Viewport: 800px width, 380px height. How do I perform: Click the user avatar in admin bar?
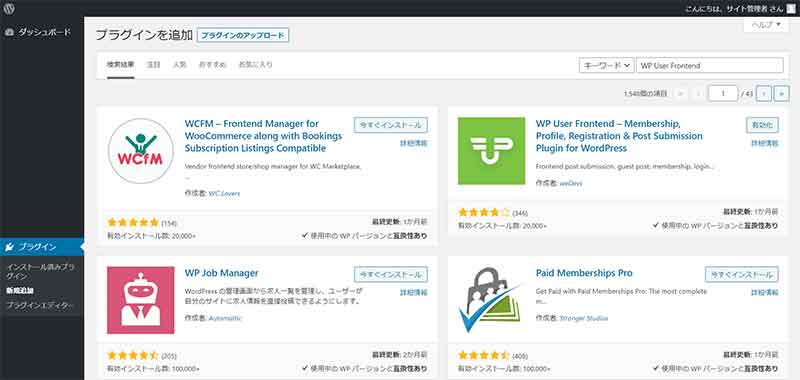tap(791, 8)
